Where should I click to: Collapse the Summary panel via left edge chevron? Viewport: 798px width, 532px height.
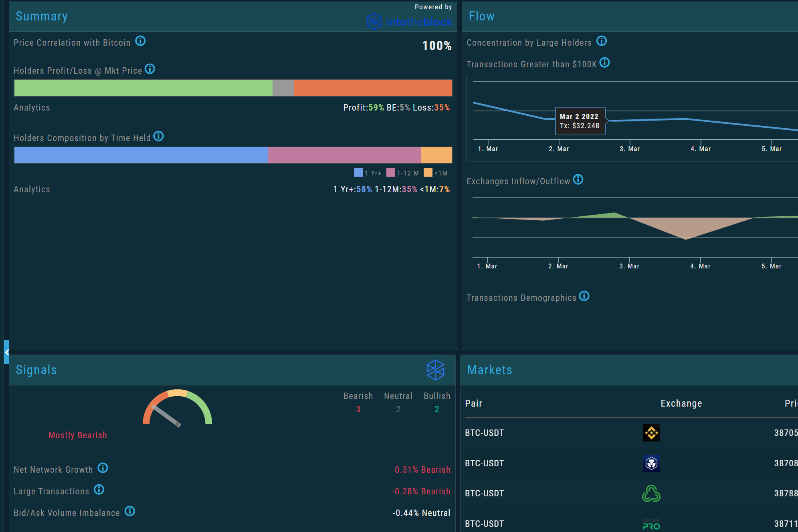coord(6,352)
